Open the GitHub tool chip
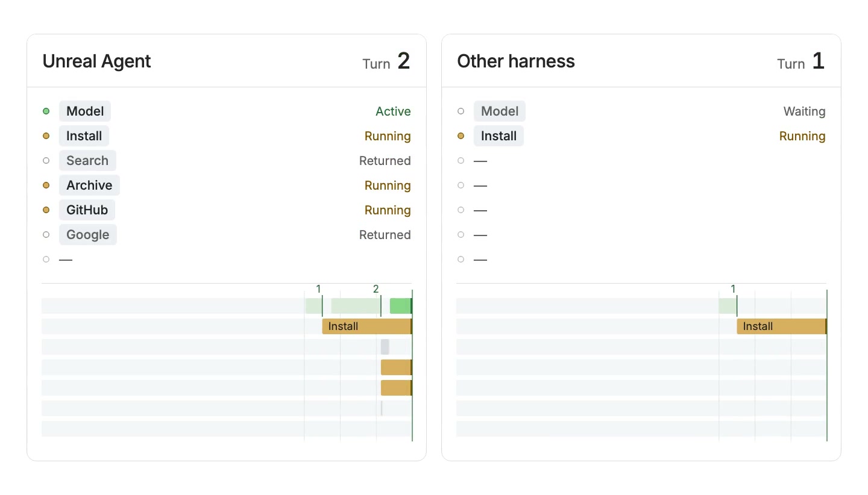Image resolution: width=868 pixels, height=495 pixels. (x=87, y=210)
